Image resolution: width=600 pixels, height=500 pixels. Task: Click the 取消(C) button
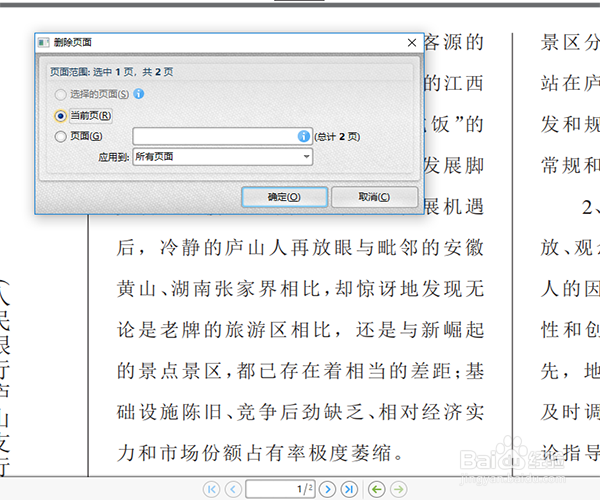(x=374, y=197)
